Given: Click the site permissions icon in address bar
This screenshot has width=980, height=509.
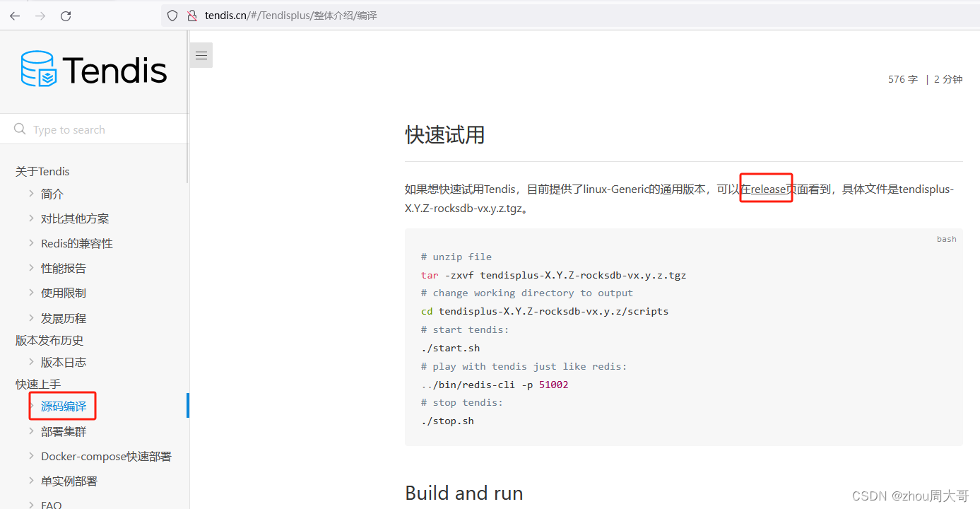Looking at the screenshot, I should coord(191,15).
